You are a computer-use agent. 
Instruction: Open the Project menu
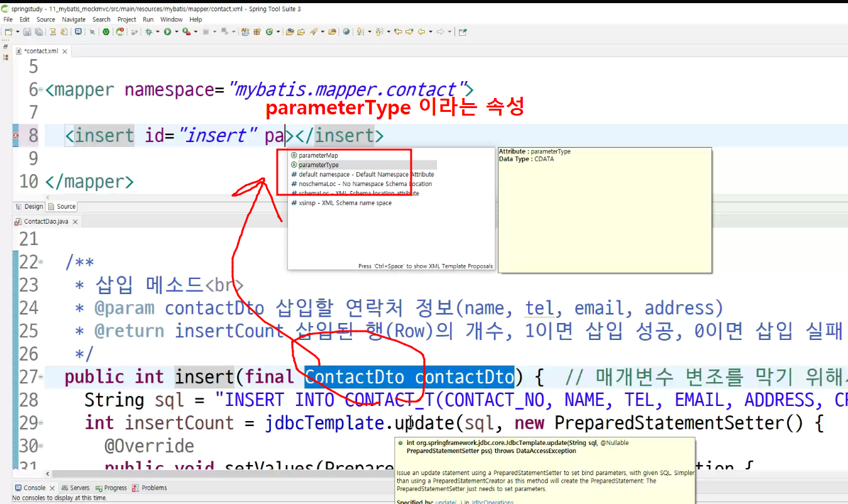(x=126, y=19)
